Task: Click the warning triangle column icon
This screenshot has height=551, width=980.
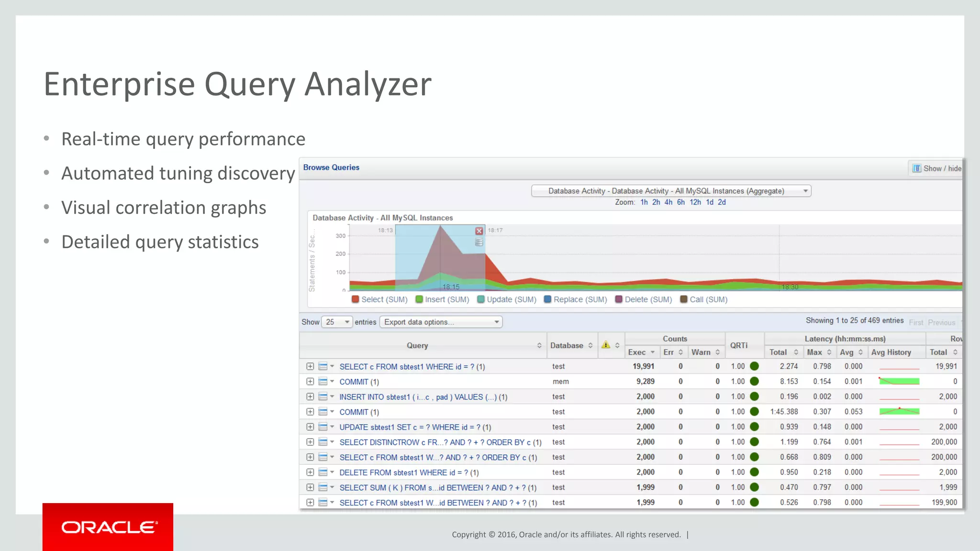Action: point(606,345)
